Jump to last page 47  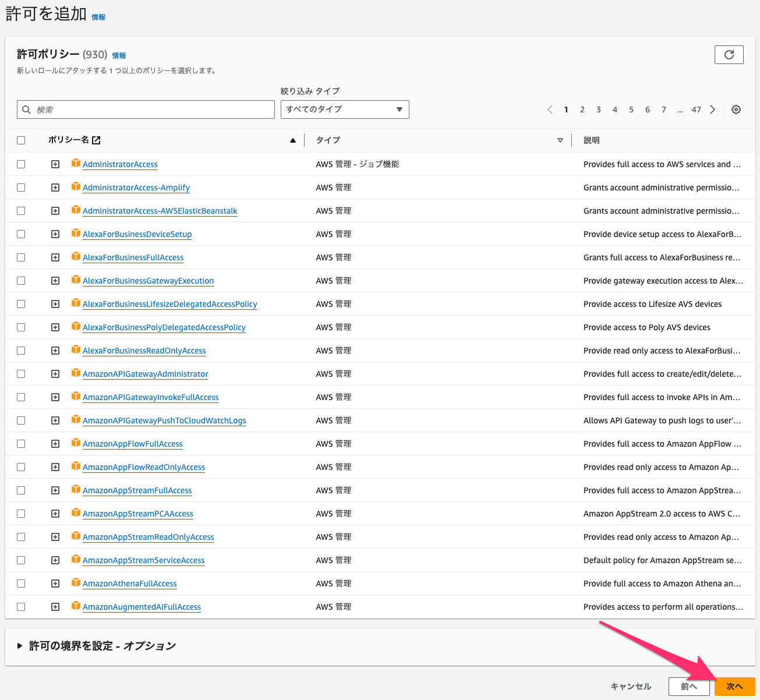[697, 109]
